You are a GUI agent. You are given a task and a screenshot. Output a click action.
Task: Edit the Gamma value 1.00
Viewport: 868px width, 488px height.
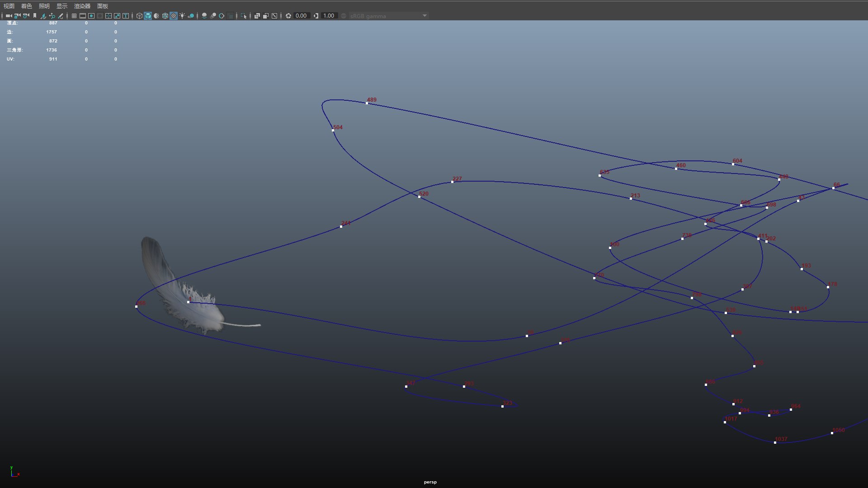click(329, 16)
